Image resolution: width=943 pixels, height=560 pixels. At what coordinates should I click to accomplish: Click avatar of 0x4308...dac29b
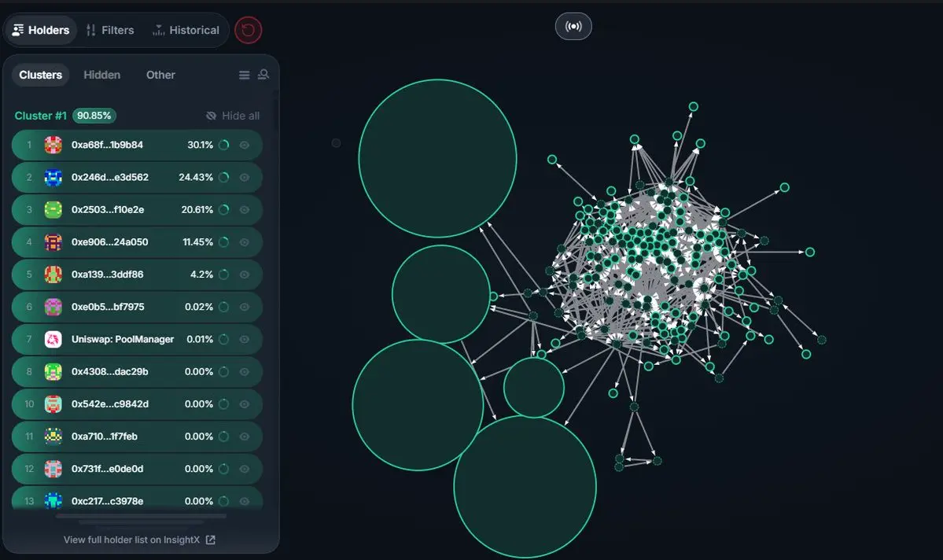[x=53, y=372]
